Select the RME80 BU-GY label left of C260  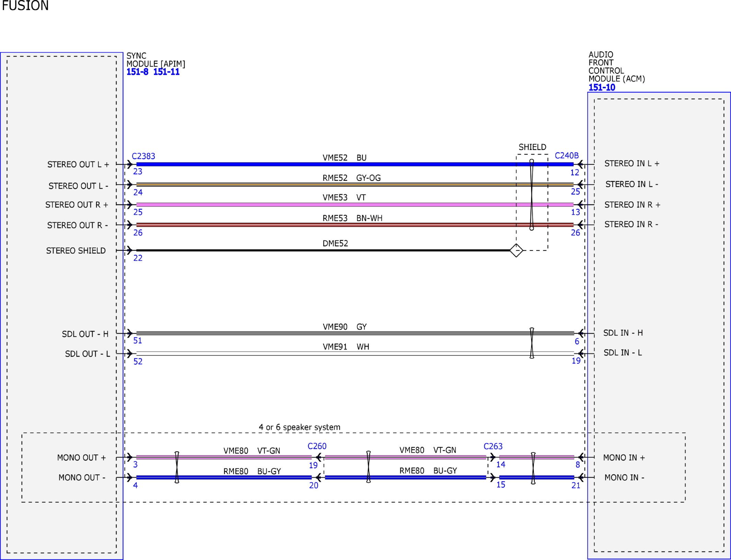point(252,471)
